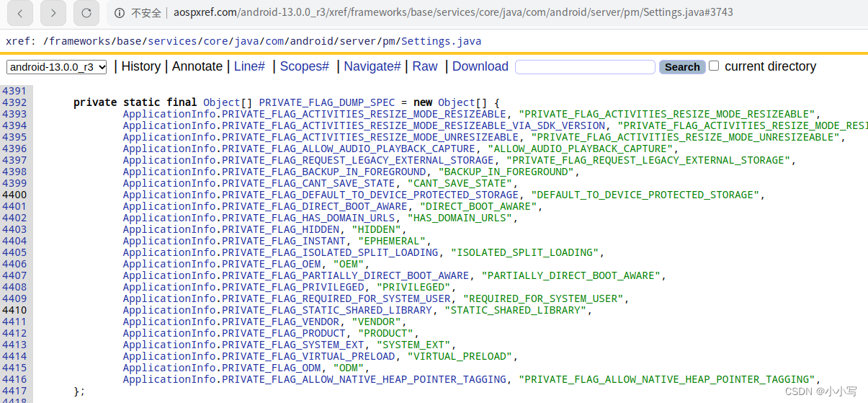Select the Annotate option
This screenshot has height=403, width=868.
pyautogui.click(x=197, y=66)
